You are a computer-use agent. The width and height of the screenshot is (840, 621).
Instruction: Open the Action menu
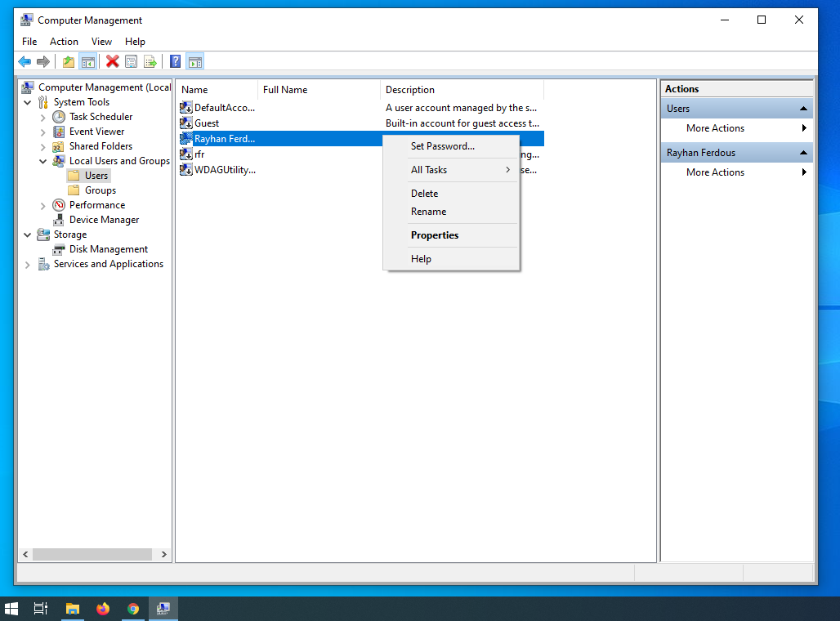tap(64, 41)
